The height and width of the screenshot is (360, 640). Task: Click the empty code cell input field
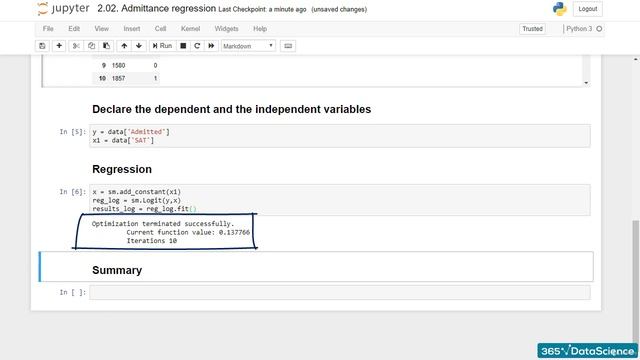(x=340, y=292)
